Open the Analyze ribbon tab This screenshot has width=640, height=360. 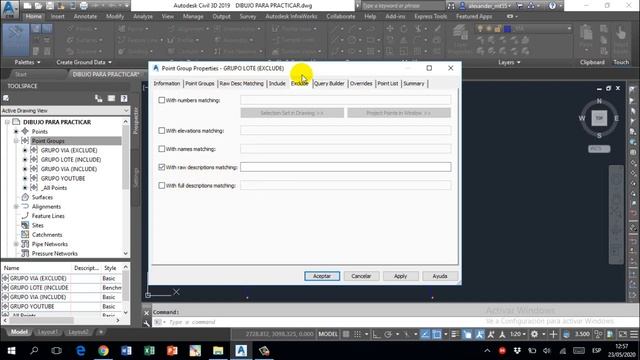(x=143, y=16)
